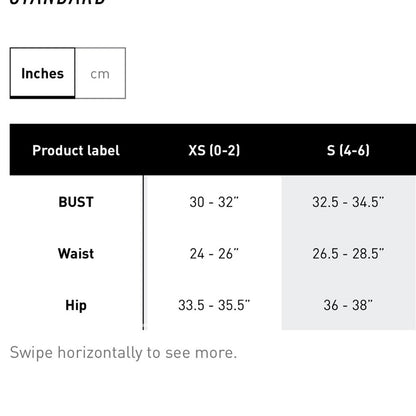Select the S (4-6) column header
This screenshot has width=416, height=416.
tap(348, 150)
